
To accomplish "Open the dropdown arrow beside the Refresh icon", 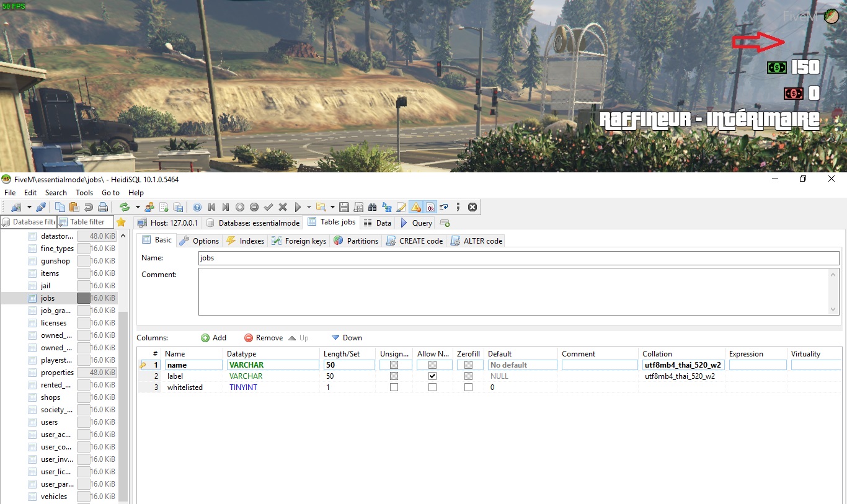I will pos(137,207).
